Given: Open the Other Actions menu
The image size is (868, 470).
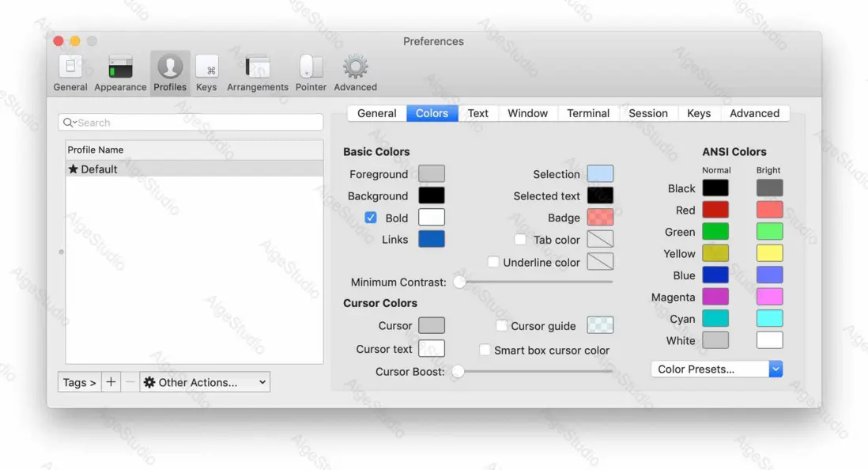Looking at the screenshot, I should pyautogui.click(x=204, y=382).
